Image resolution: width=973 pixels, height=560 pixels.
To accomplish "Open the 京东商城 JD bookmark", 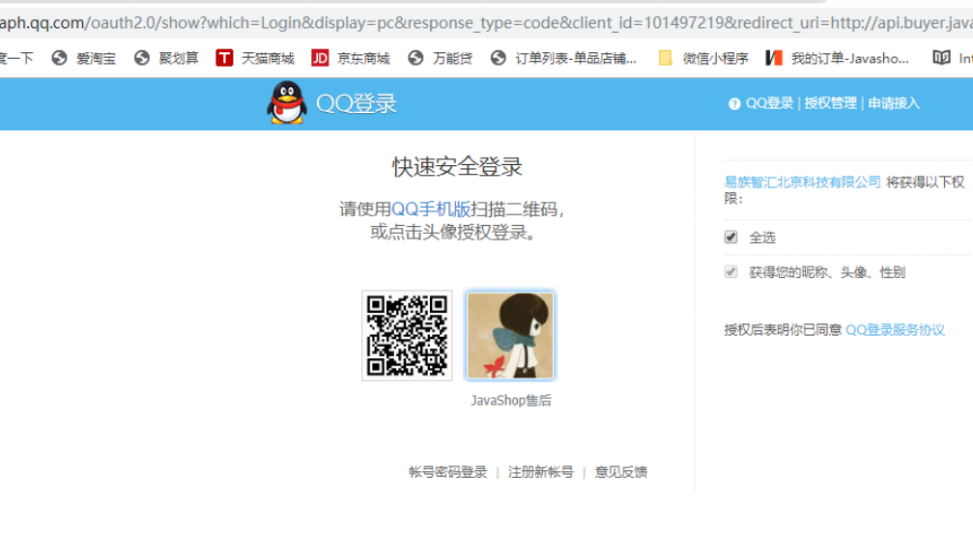I will tap(351, 58).
